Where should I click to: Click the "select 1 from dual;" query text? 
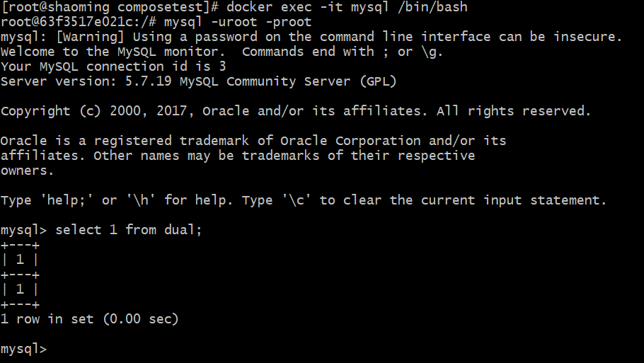pos(129,230)
